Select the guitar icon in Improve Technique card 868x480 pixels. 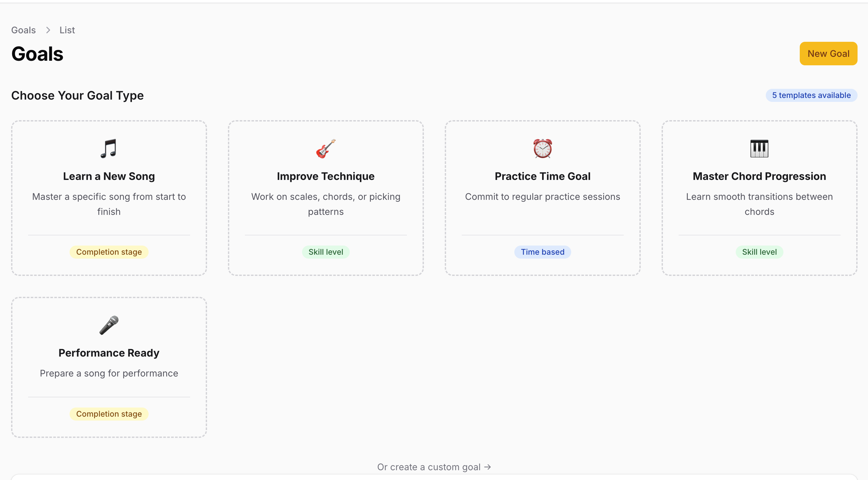click(326, 149)
